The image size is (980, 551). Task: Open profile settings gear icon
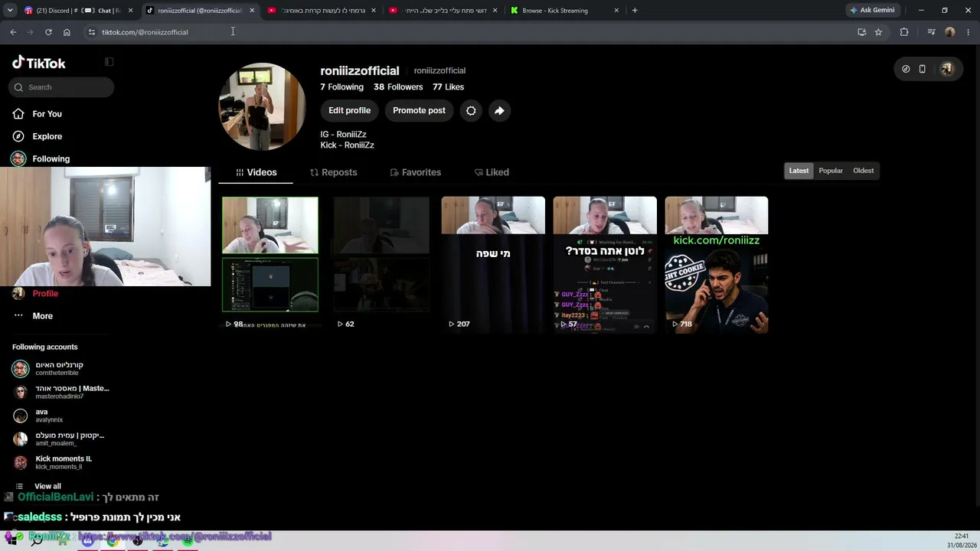[x=471, y=111]
